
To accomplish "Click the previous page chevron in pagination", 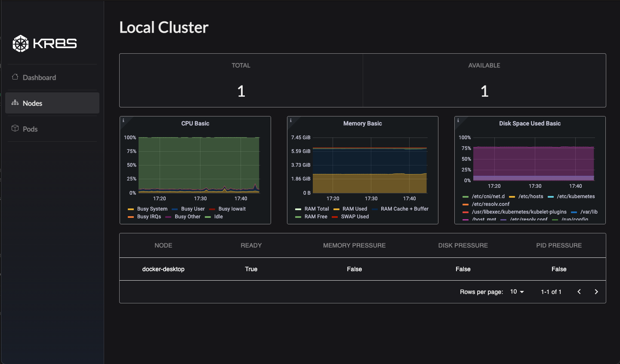I will (x=579, y=291).
